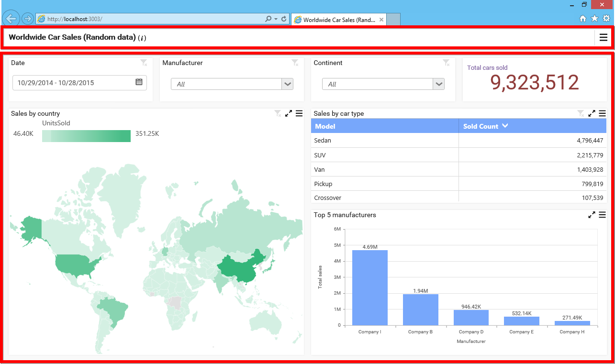Select the Pickup row

(x=458, y=184)
